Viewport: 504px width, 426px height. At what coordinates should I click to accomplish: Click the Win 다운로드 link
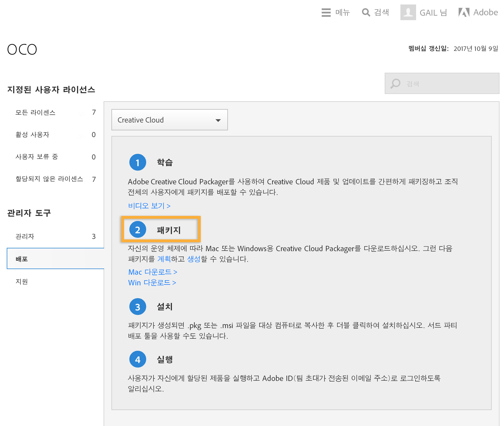[x=152, y=283]
